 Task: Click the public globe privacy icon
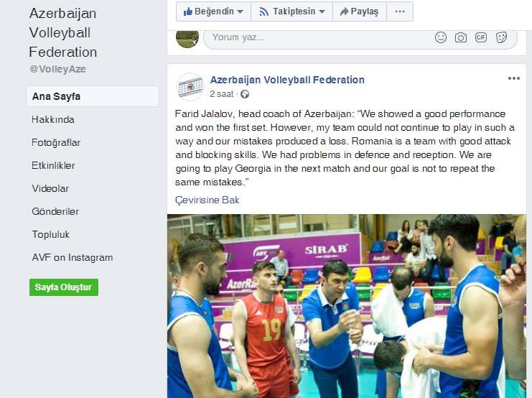[x=245, y=94]
